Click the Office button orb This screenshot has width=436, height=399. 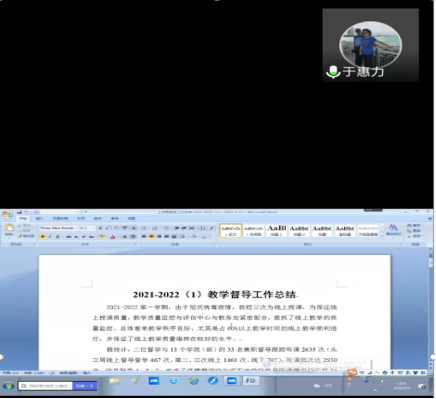(x=7, y=215)
